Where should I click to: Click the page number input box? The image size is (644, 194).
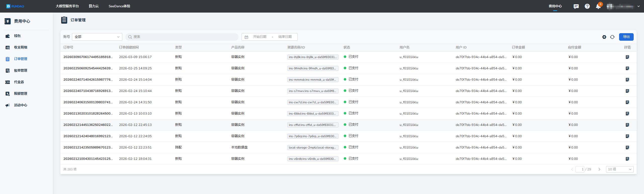[580, 169]
